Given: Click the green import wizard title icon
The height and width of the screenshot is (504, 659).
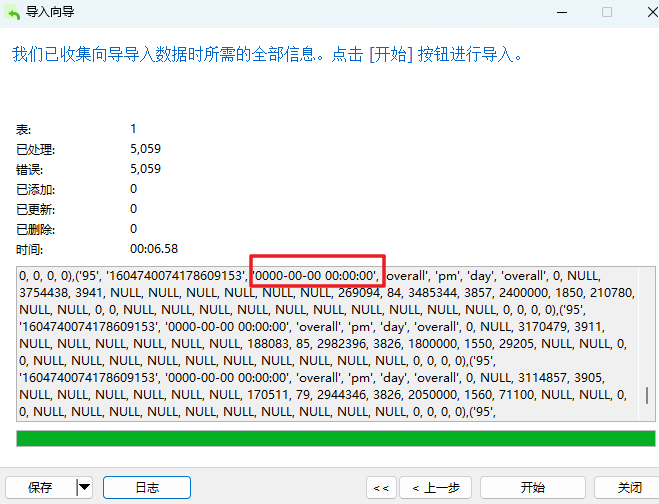Looking at the screenshot, I should click(x=12, y=13).
